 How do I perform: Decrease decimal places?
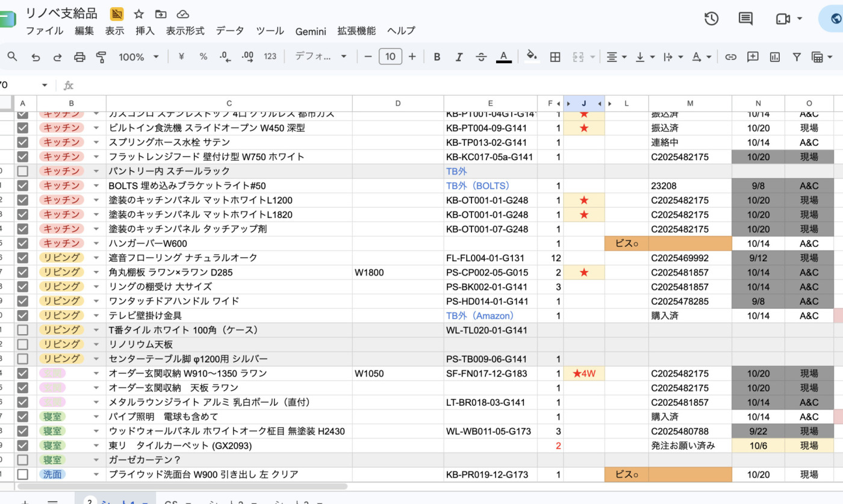(225, 57)
